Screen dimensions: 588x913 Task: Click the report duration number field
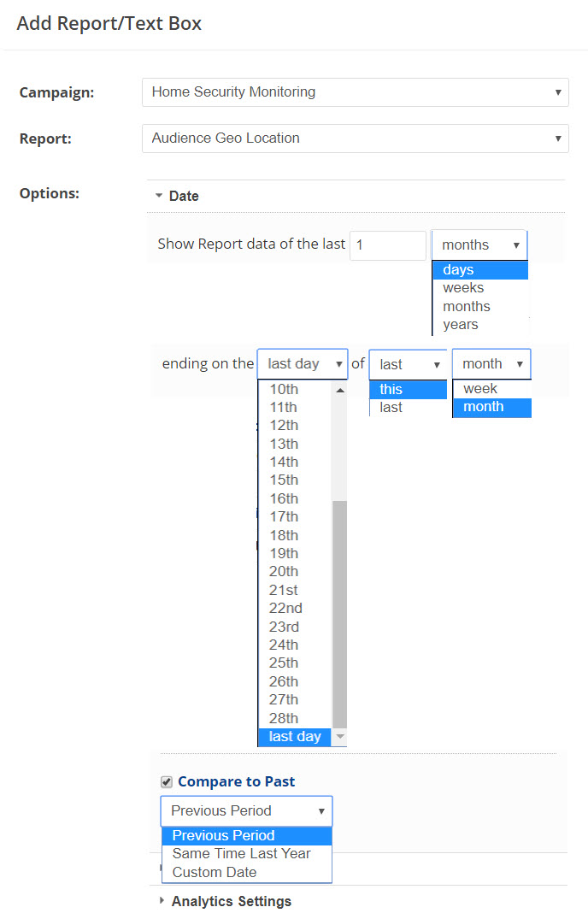pos(387,244)
